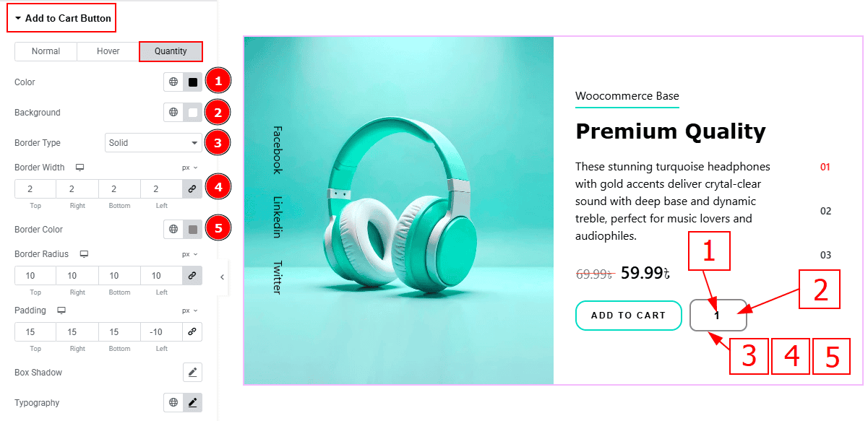Toggle linked values for Padding

click(192, 332)
